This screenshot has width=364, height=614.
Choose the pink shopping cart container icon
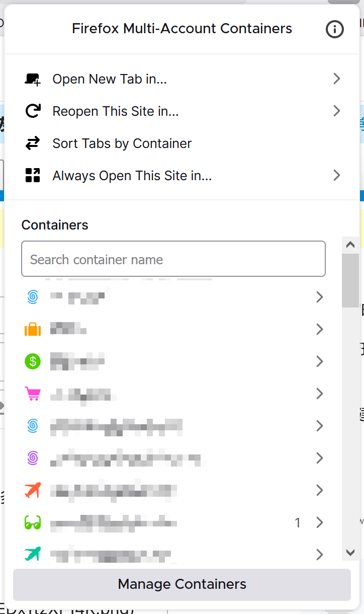click(33, 394)
